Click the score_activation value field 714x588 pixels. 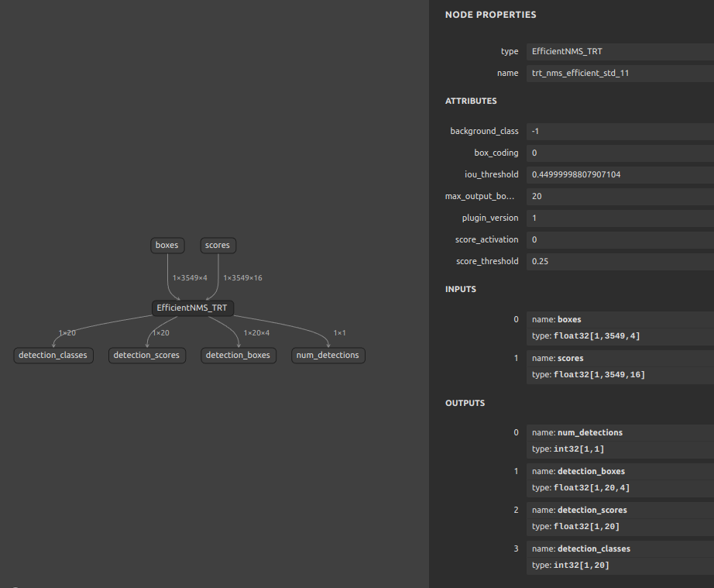coord(620,239)
